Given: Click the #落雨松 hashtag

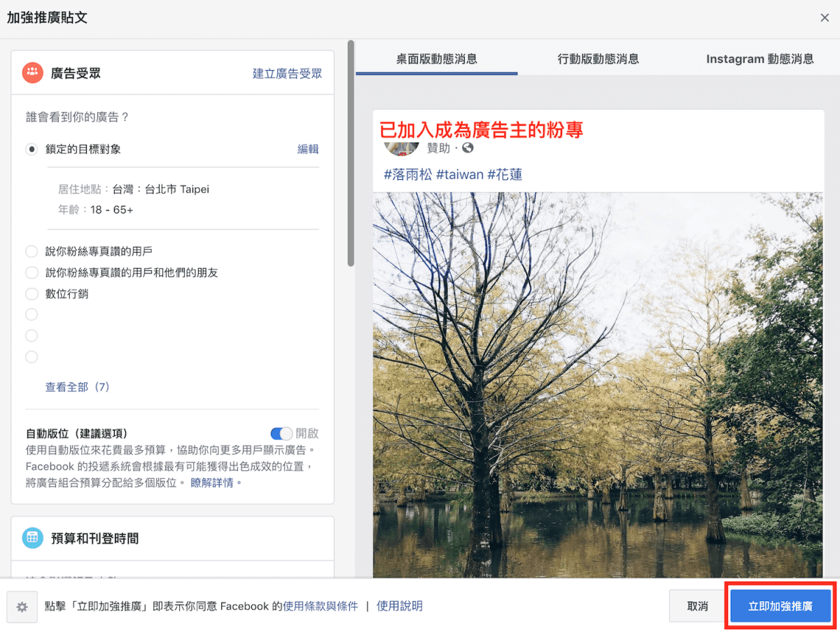Looking at the screenshot, I should [x=408, y=174].
